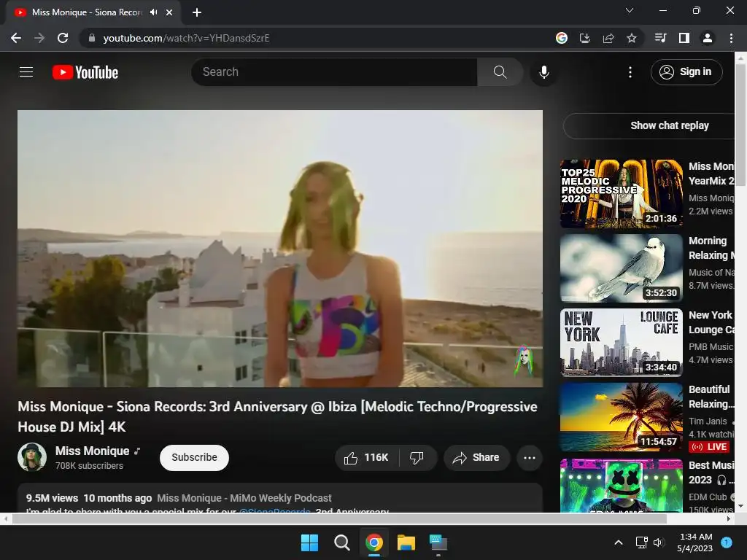Click Sign in button
Image resolution: width=747 pixels, height=560 pixels.
(x=686, y=72)
